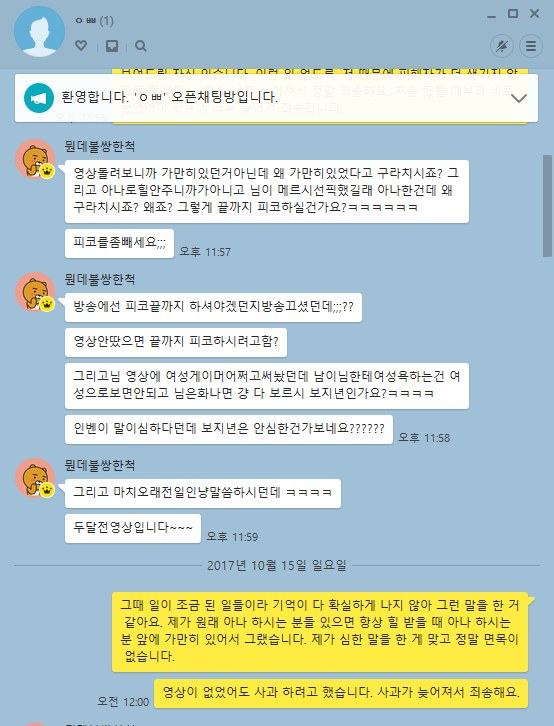Screen dimensions: 554x726
Task: Click the chat scrollbar thumb on right
Action: coord(547,206)
